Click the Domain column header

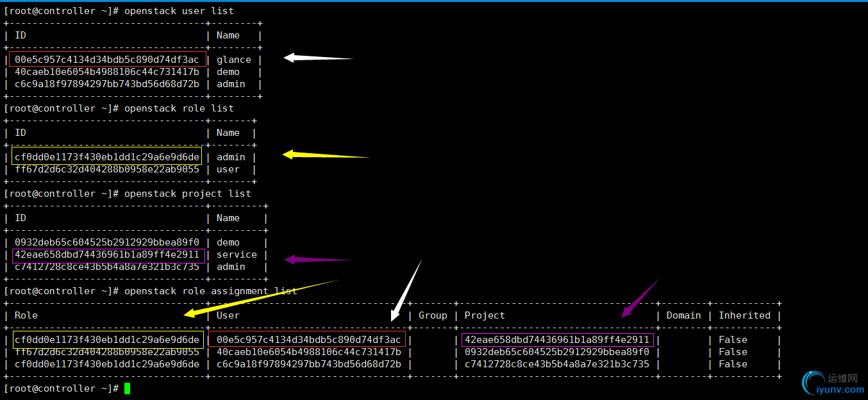[683, 315]
